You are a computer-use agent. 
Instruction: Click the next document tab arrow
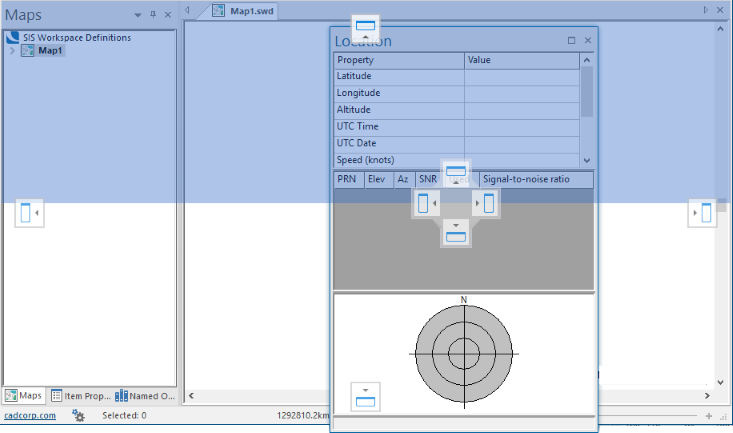(705, 10)
